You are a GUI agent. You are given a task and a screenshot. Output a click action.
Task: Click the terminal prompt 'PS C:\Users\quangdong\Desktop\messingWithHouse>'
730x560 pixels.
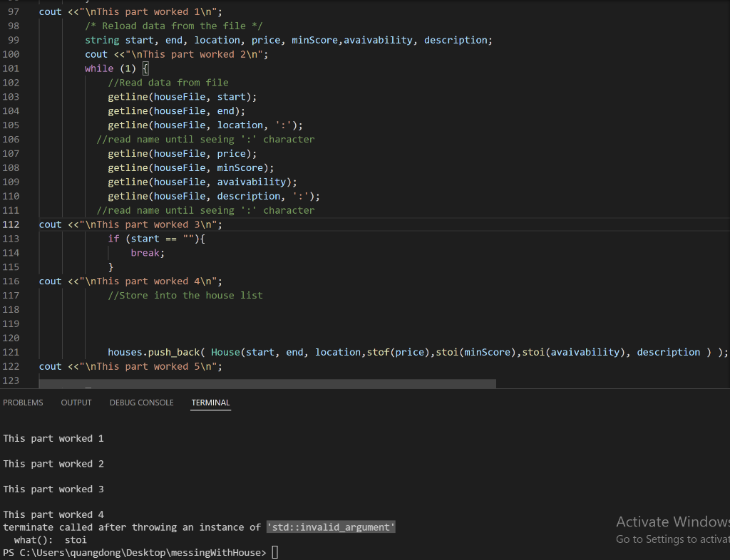pos(135,553)
